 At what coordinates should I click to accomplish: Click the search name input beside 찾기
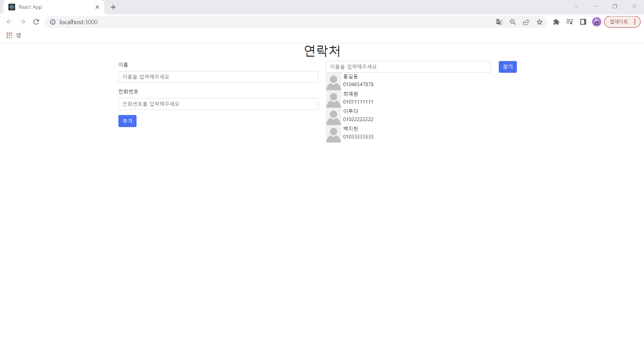[x=408, y=67]
